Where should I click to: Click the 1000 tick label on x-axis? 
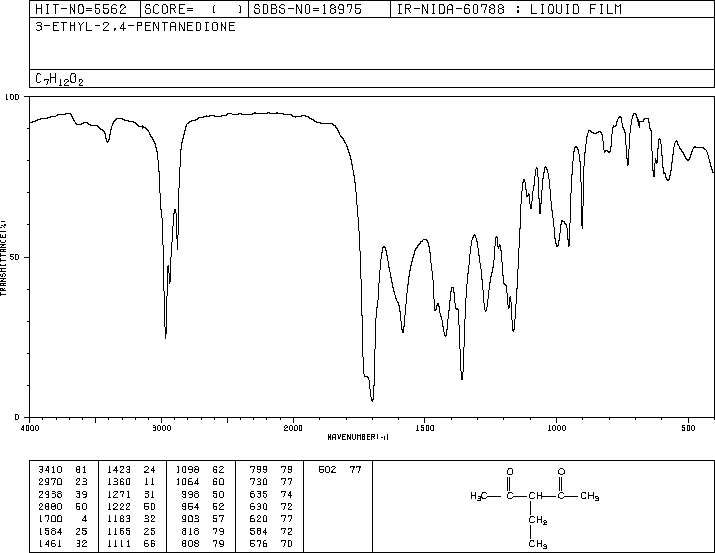[x=556, y=428]
